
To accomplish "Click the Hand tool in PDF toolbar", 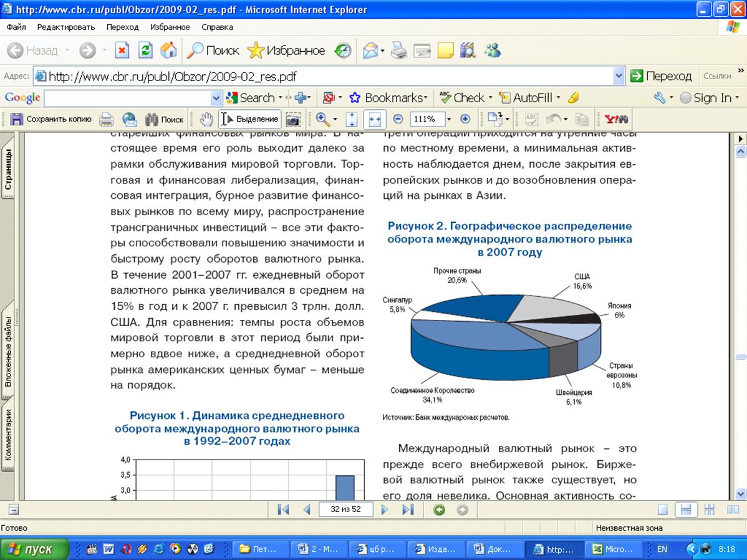I will [206, 119].
